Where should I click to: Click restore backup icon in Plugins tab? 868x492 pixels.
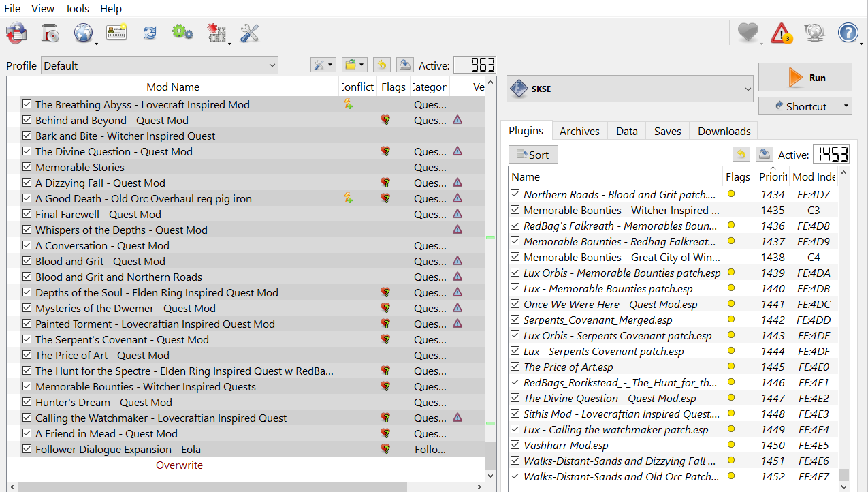[742, 155]
